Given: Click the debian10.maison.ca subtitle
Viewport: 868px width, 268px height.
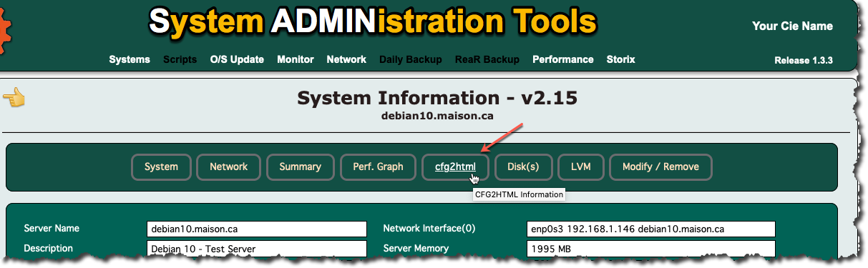Looking at the screenshot, I should click(x=437, y=115).
